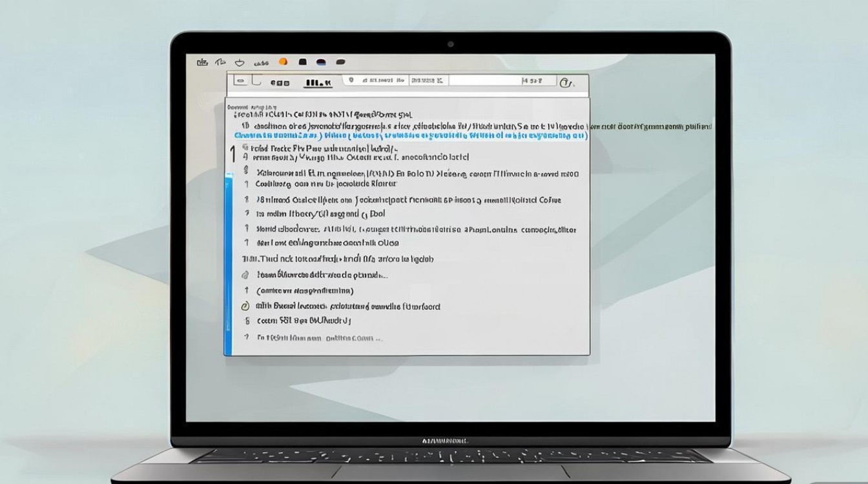
Task: Click the small rectangle icon in window toolbar
Action: [x=240, y=81]
